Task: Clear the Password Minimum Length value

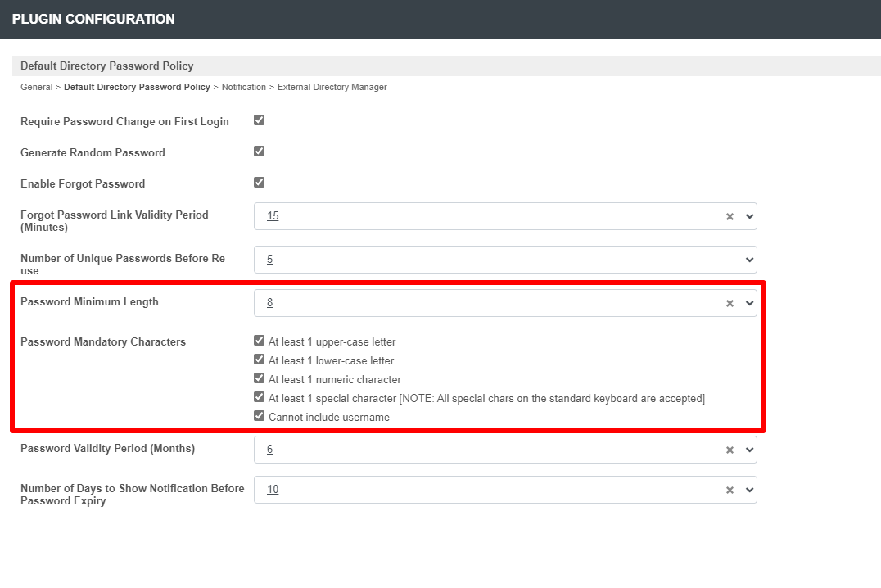Action: pyautogui.click(x=729, y=304)
